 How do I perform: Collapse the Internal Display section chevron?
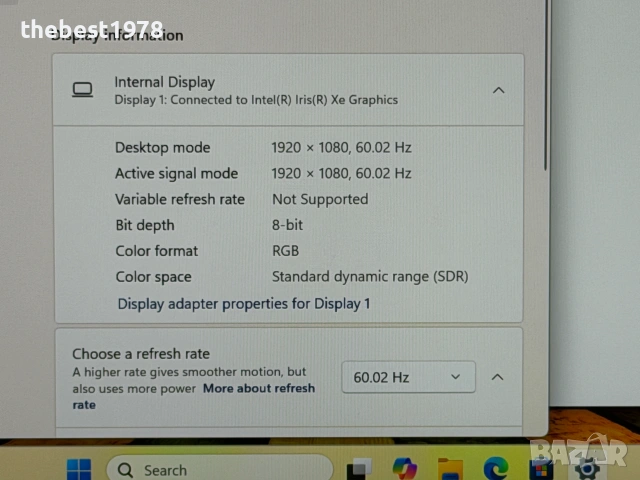498,90
